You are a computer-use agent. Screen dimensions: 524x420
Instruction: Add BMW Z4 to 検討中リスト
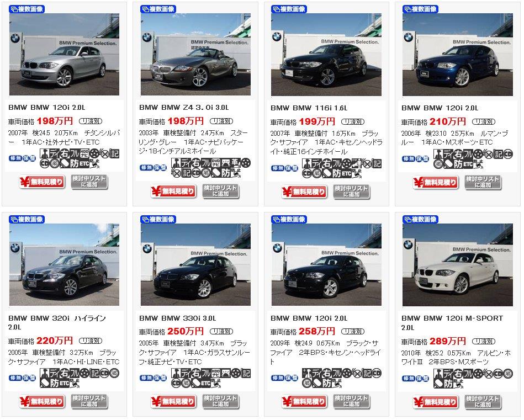220,192
